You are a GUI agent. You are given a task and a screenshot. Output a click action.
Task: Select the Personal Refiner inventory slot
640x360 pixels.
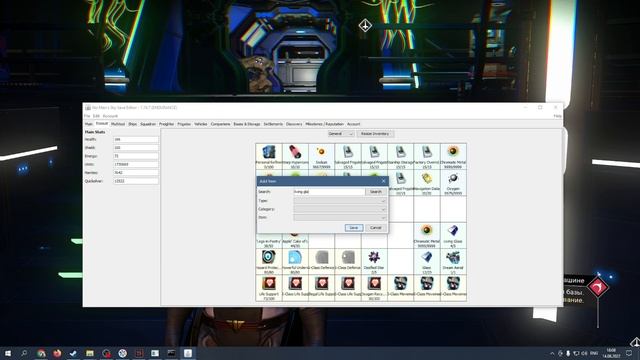pos(269,157)
